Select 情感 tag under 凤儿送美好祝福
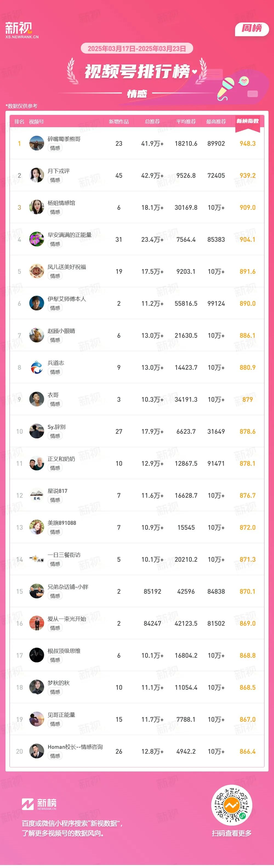This screenshot has width=274, height=868. (55, 276)
